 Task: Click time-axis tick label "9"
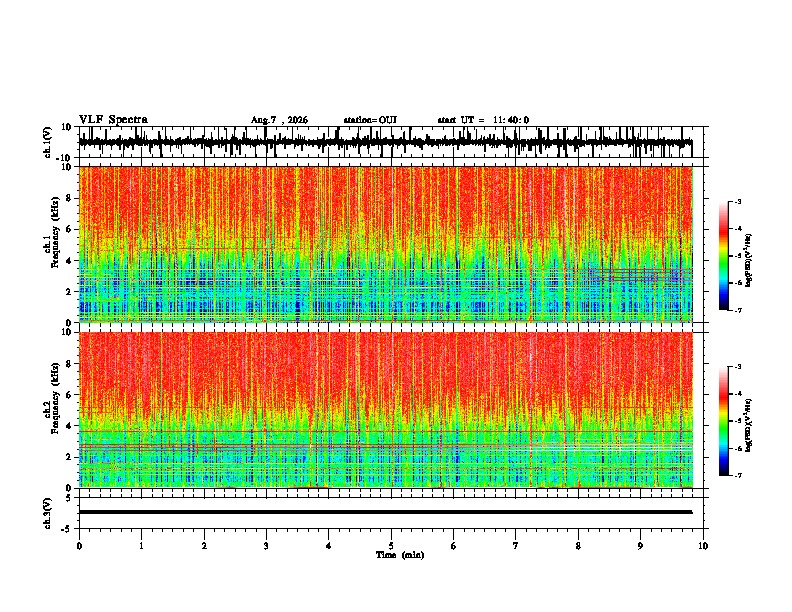point(640,546)
